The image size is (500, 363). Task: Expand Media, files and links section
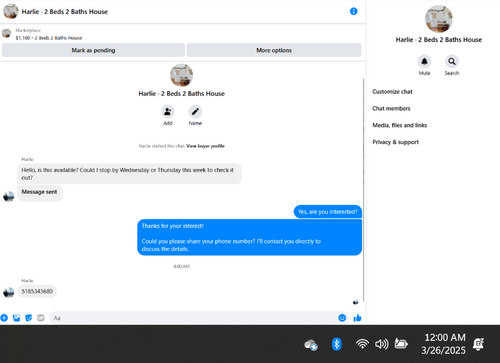click(x=400, y=125)
